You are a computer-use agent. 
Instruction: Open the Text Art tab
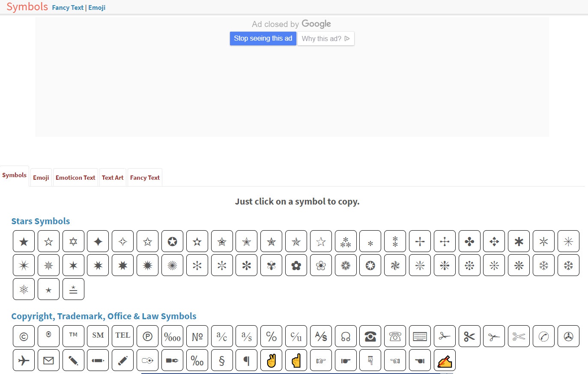(x=113, y=178)
